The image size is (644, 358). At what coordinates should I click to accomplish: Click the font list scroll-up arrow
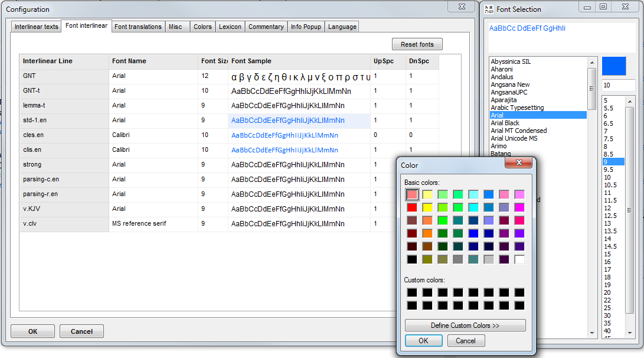coord(592,61)
